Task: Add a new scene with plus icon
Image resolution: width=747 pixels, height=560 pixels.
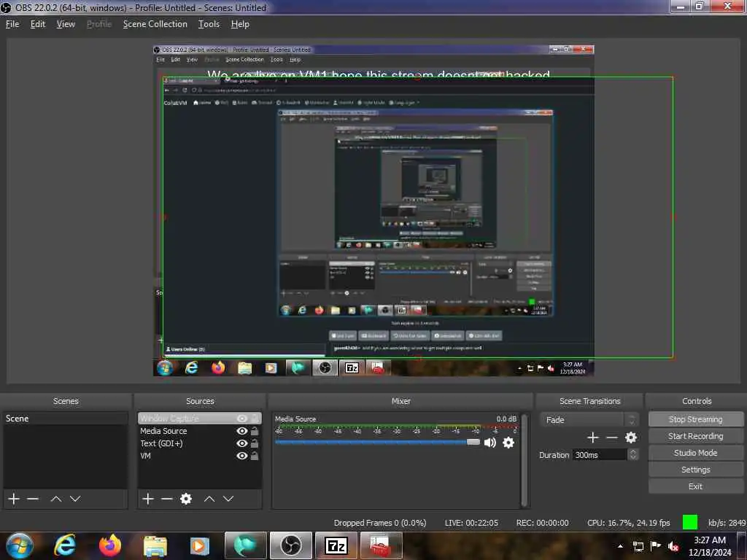Action: click(14, 499)
